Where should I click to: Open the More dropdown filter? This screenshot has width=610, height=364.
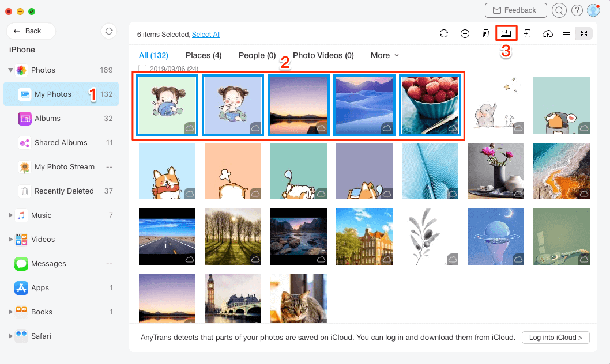pos(384,55)
